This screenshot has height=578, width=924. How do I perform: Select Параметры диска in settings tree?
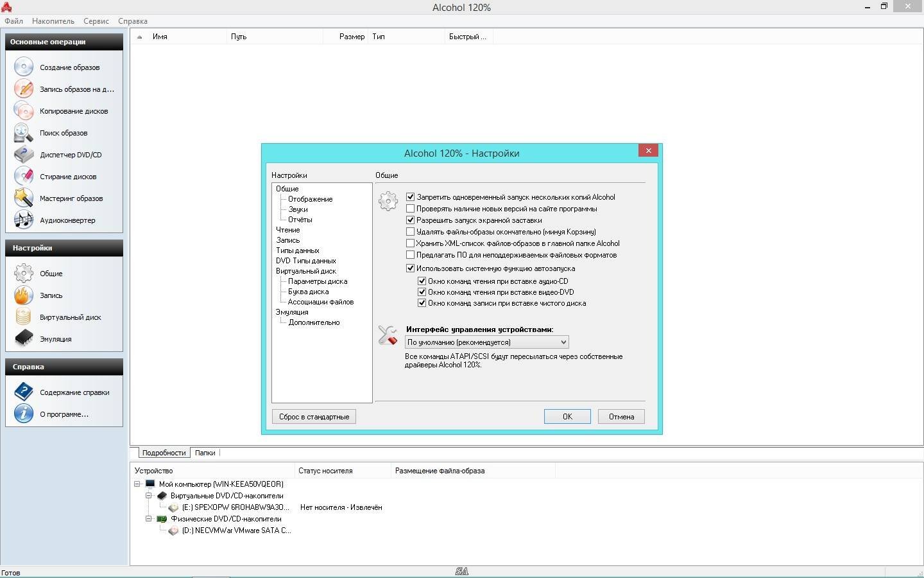[318, 281]
